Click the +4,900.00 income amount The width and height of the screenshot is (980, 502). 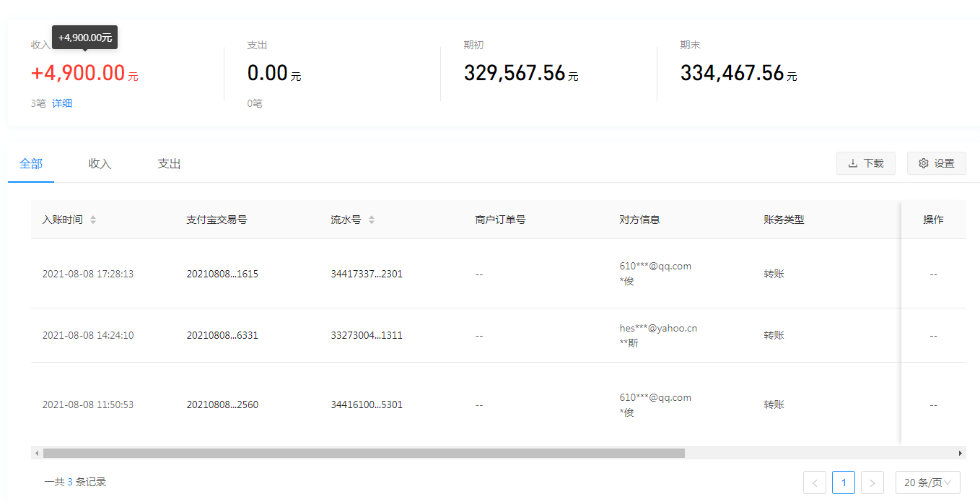click(78, 73)
